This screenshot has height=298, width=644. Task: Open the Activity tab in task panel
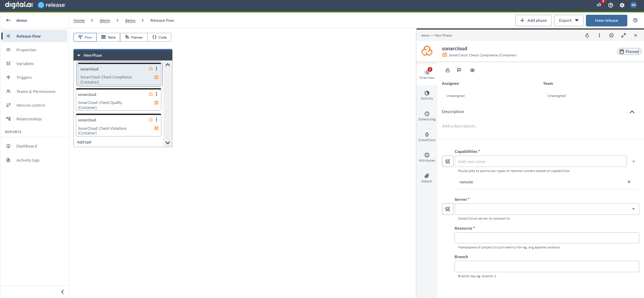click(x=427, y=95)
